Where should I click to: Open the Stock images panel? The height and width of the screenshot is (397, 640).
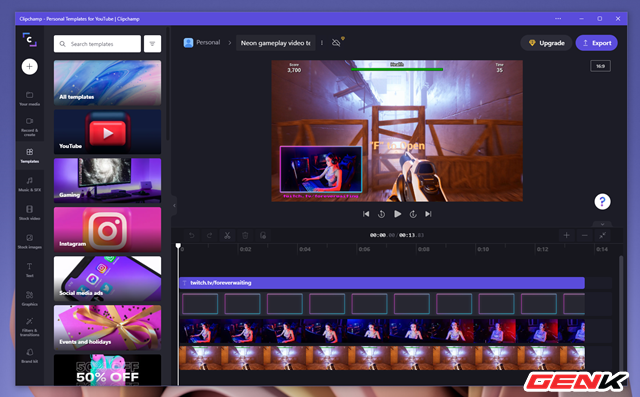coord(29,241)
